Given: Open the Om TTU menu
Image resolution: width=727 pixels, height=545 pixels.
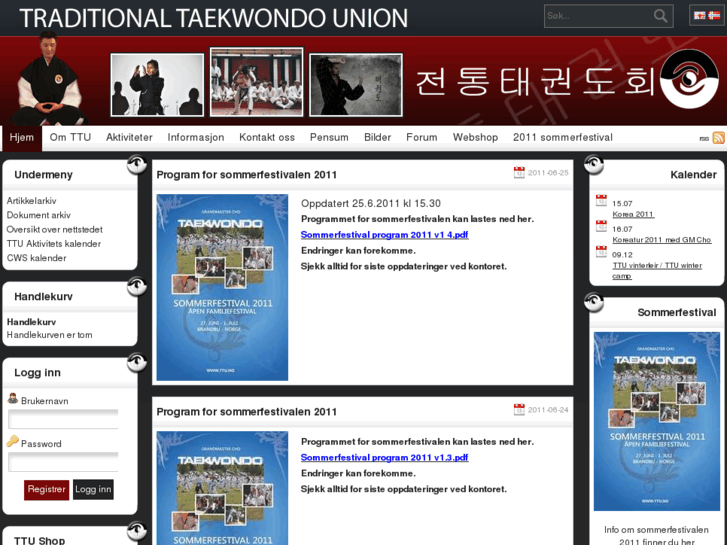Looking at the screenshot, I should (x=70, y=138).
